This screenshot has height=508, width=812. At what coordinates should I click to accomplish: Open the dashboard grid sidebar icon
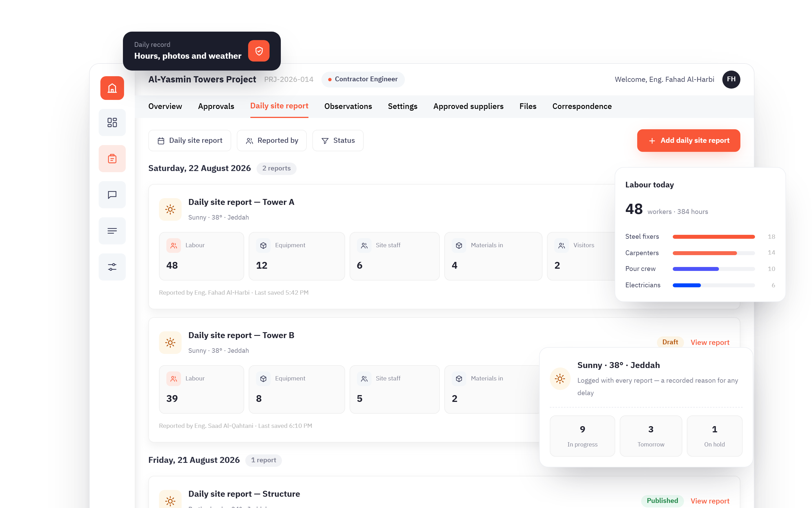click(x=112, y=122)
